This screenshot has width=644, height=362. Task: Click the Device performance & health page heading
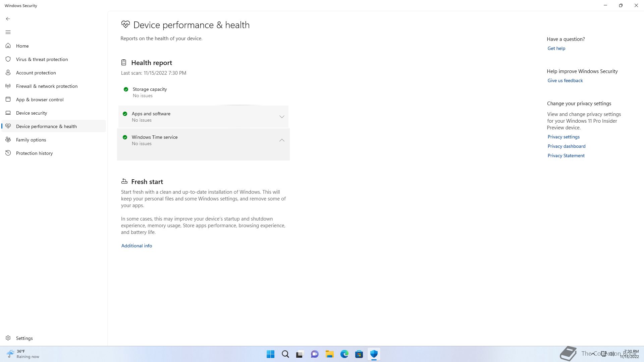coord(191,25)
